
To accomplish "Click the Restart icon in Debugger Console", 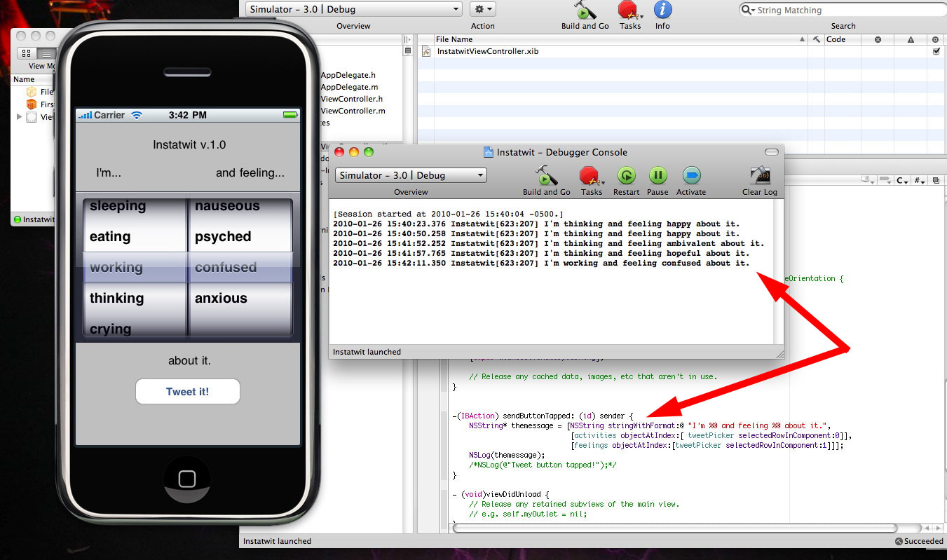I will tap(626, 175).
